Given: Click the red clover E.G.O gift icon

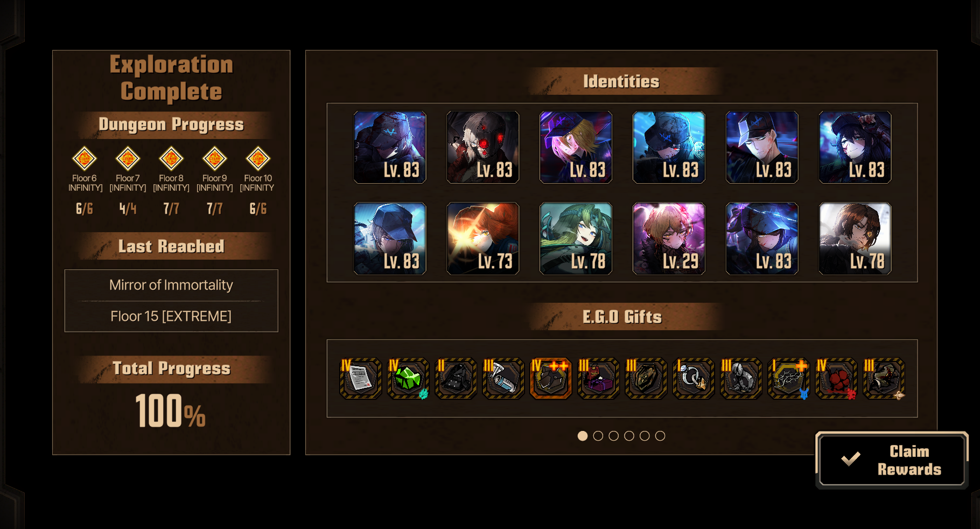Looking at the screenshot, I should [836, 378].
